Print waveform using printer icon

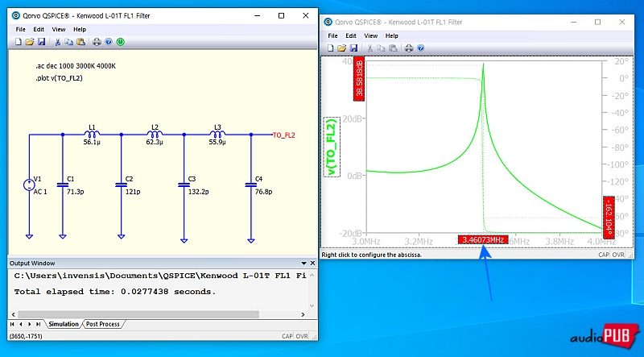[x=409, y=48]
